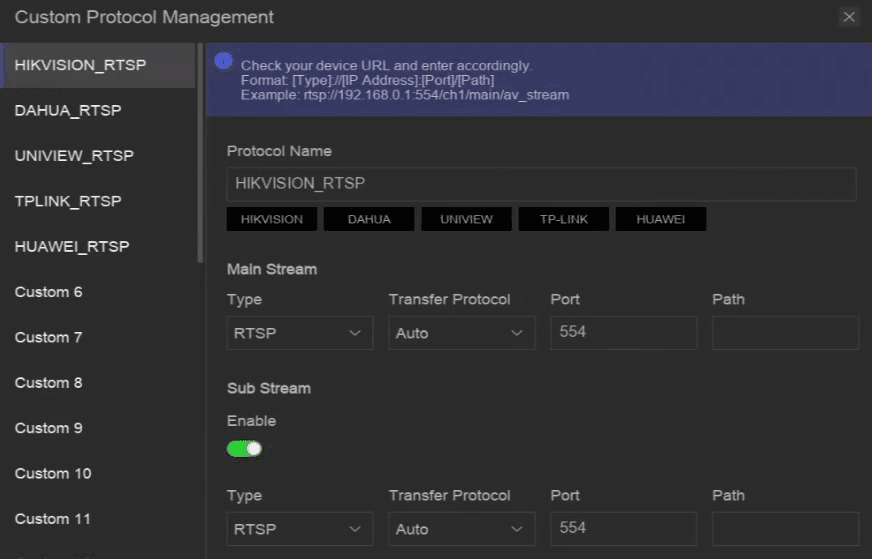Open Main Stream Type dropdown

point(300,333)
